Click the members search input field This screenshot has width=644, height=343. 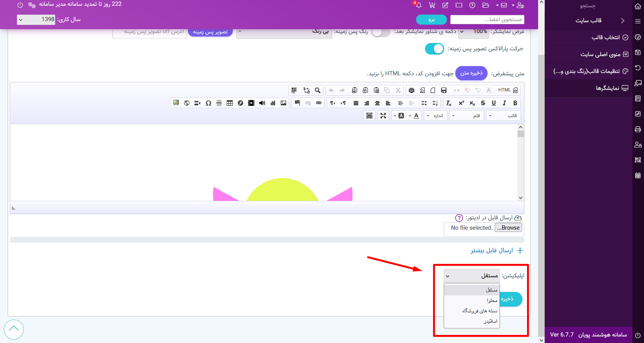(487, 20)
